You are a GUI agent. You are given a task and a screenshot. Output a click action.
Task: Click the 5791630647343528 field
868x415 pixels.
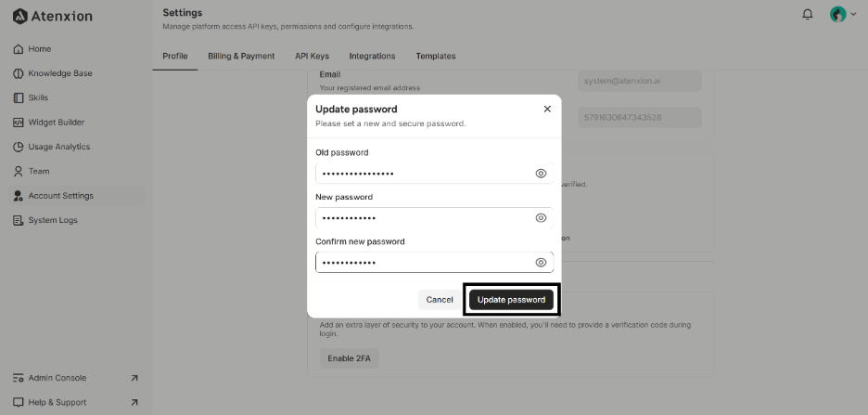coord(639,118)
